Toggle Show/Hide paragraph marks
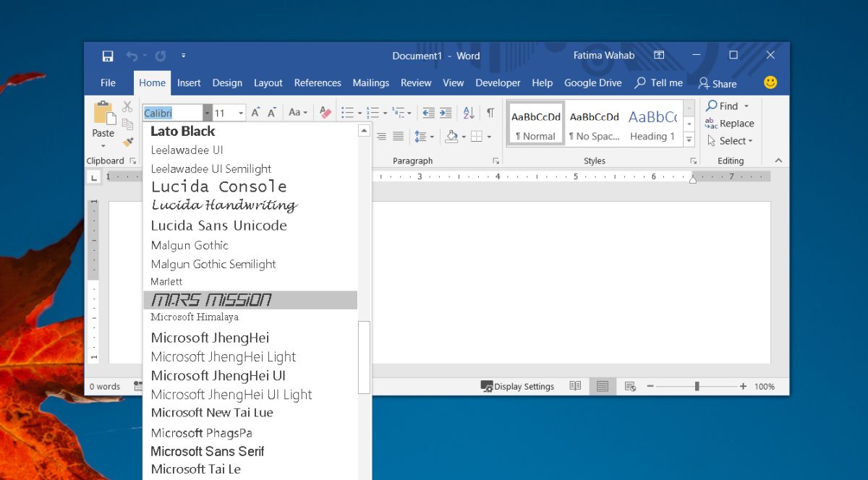 click(x=490, y=113)
